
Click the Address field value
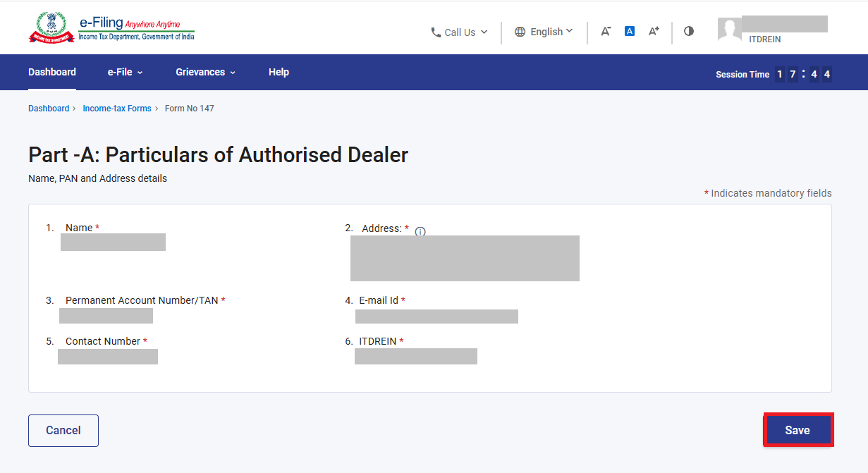tap(465, 258)
